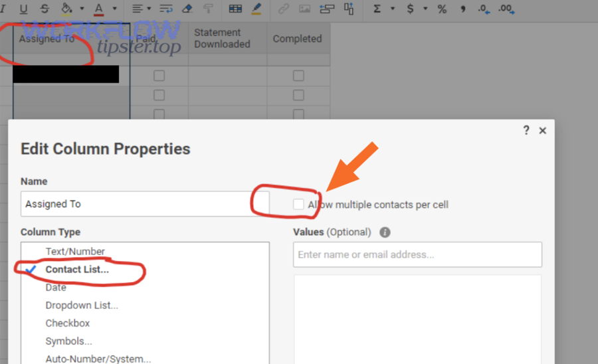Click the Values info icon
Screen dimensions: 598x364
[x=385, y=232]
